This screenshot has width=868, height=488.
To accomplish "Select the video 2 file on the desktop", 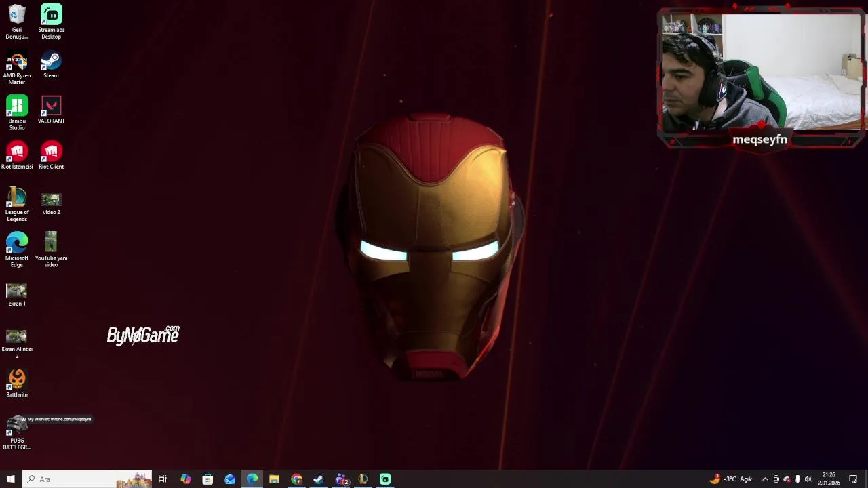I will (51, 203).
